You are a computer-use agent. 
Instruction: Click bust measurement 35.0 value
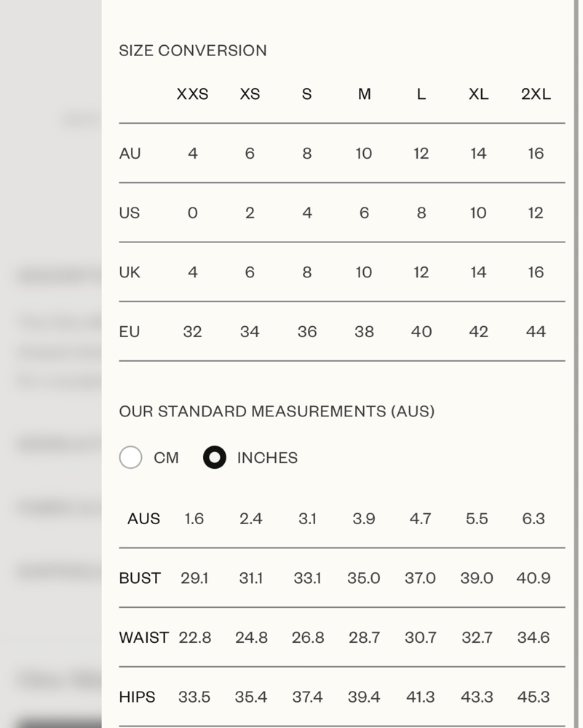[x=364, y=578]
